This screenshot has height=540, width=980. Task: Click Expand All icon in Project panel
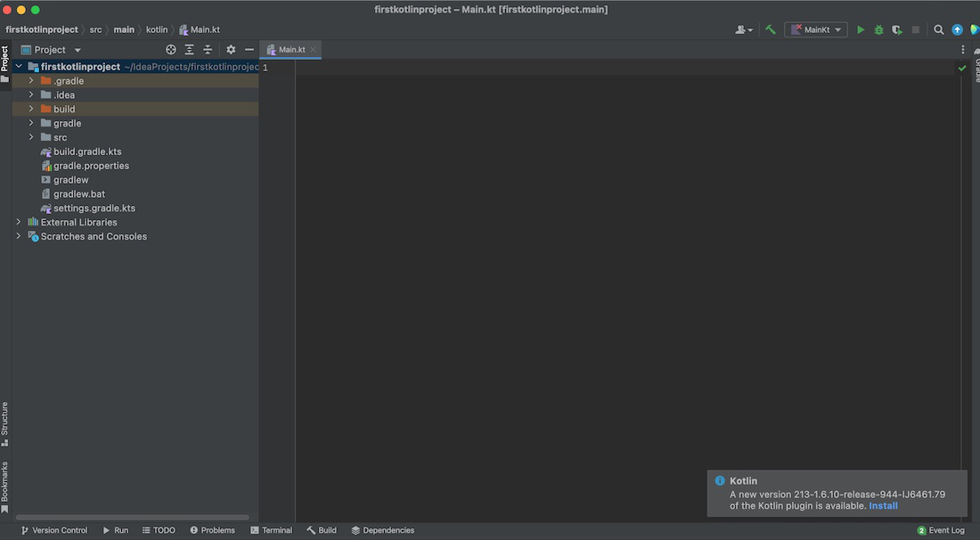pyautogui.click(x=190, y=49)
